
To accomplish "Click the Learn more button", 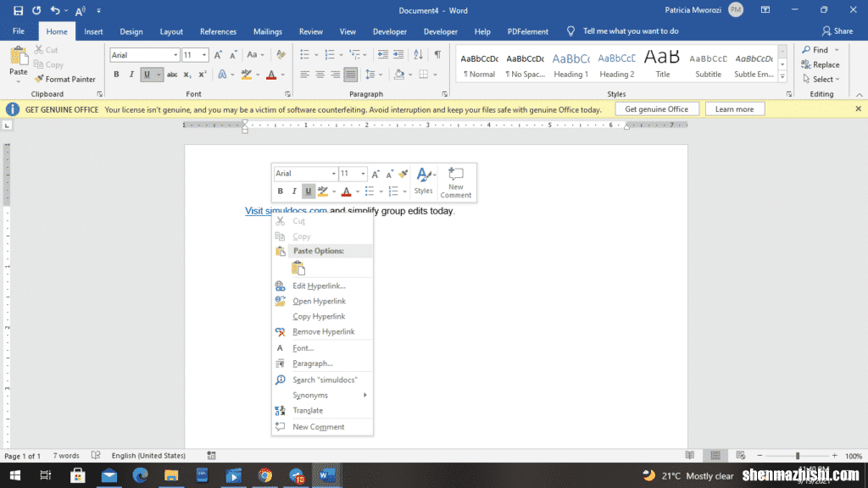I will (735, 109).
